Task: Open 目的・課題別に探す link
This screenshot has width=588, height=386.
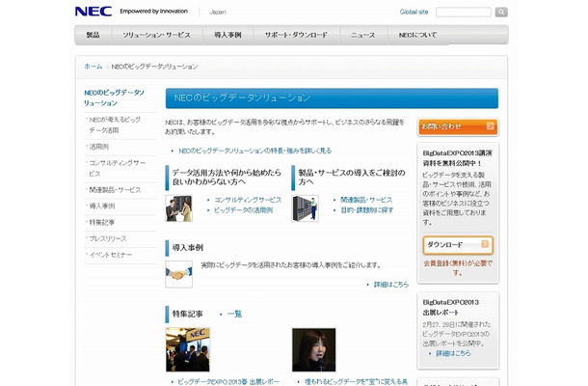Action: click(x=366, y=210)
